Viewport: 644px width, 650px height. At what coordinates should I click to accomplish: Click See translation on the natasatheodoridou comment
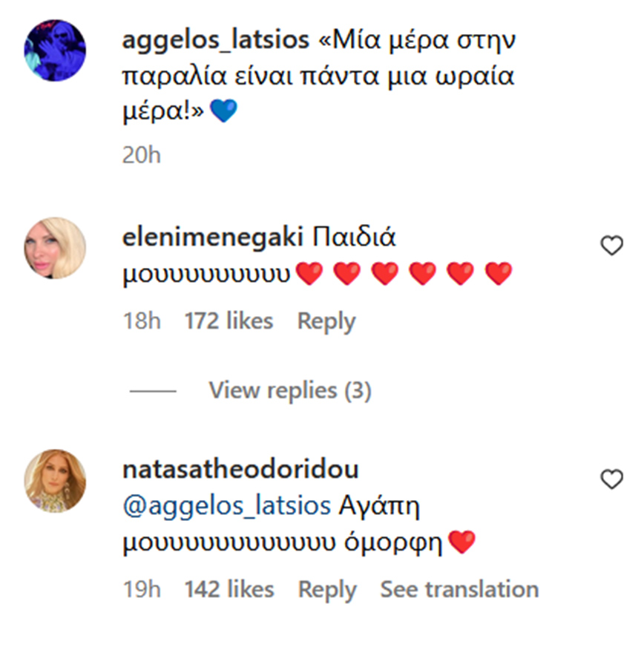[x=459, y=590]
